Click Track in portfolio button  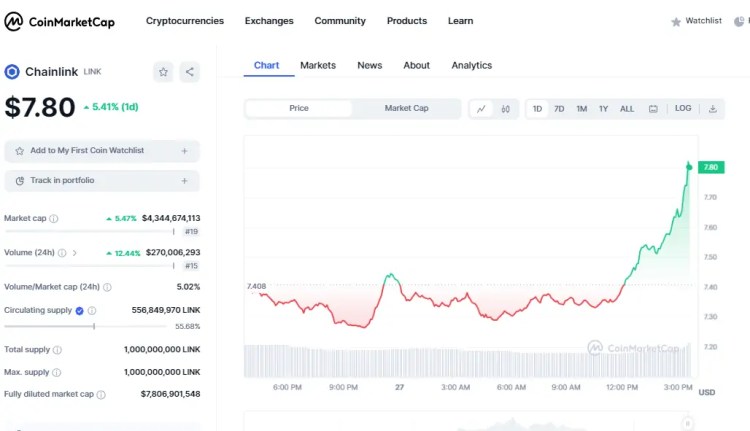click(x=101, y=181)
